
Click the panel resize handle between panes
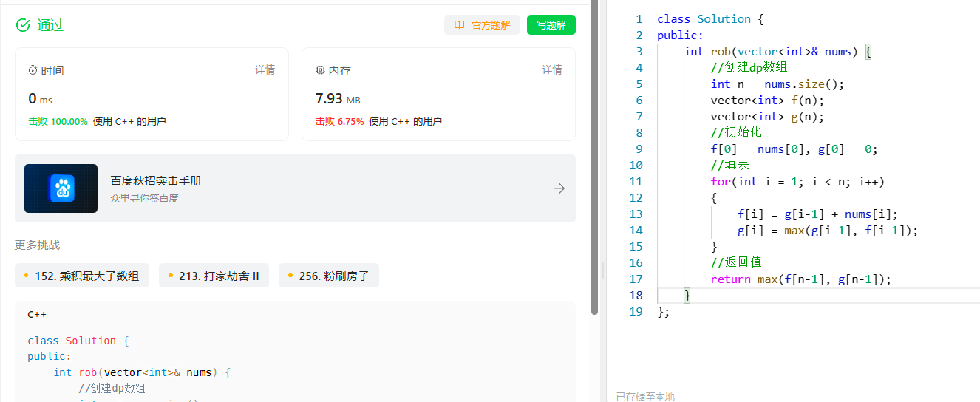tap(603, 270)
